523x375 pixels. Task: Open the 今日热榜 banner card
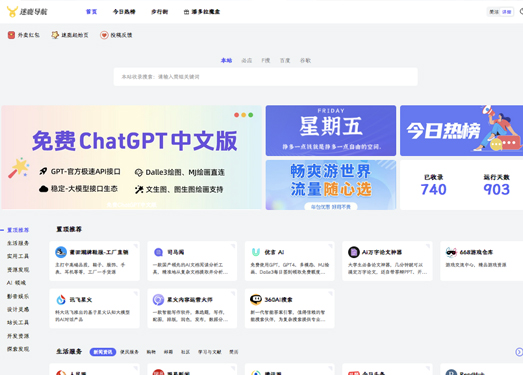coord(462,130)
